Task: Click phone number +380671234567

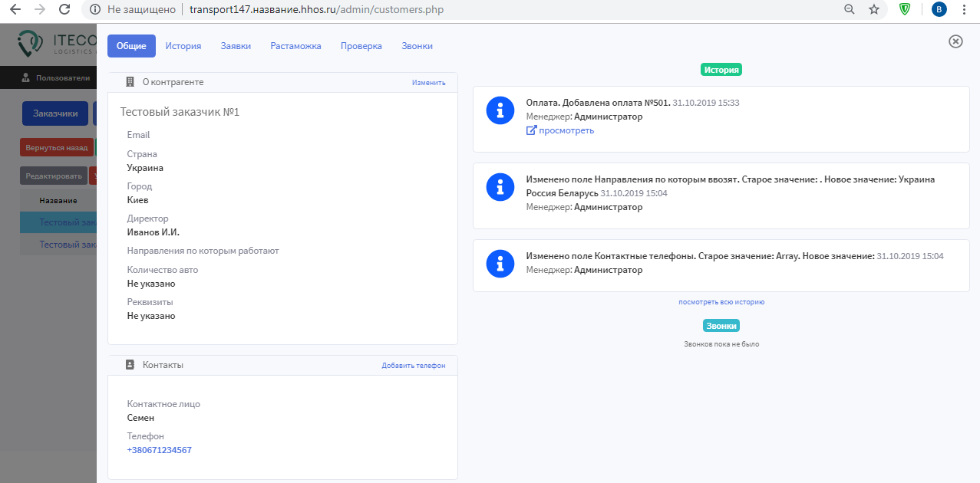Action: [160, 450]
